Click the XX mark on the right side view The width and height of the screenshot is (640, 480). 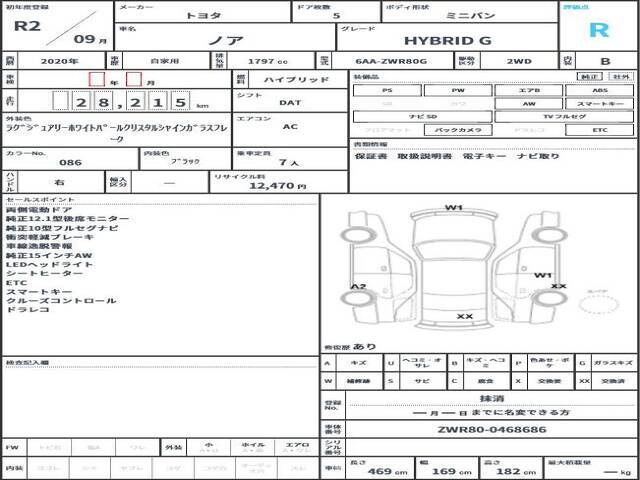(x=558, y=286)
